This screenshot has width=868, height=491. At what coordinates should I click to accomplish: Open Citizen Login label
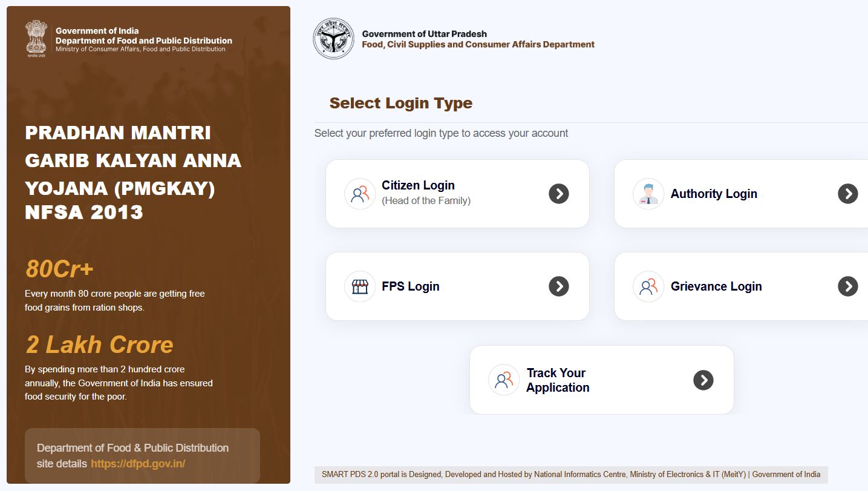tap(418, 185)
